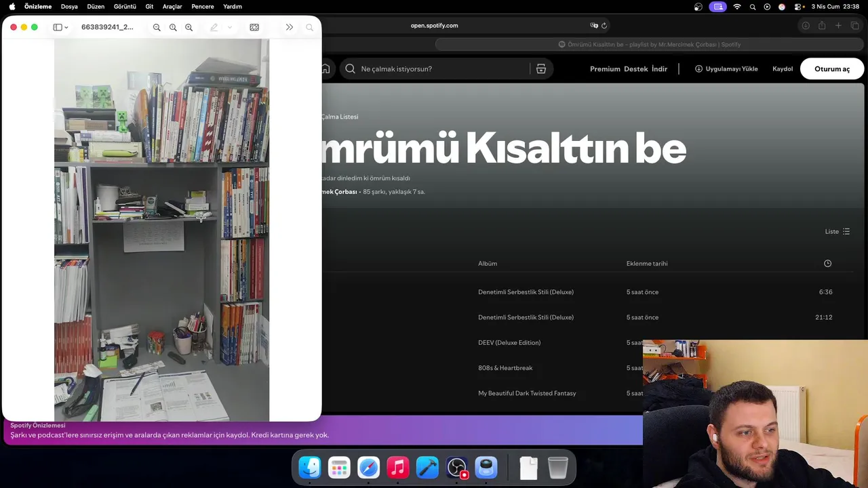The height and width of the screenshot is (488, 868).
Task: Open Safari from the Dock
Action: click(369, 468)
